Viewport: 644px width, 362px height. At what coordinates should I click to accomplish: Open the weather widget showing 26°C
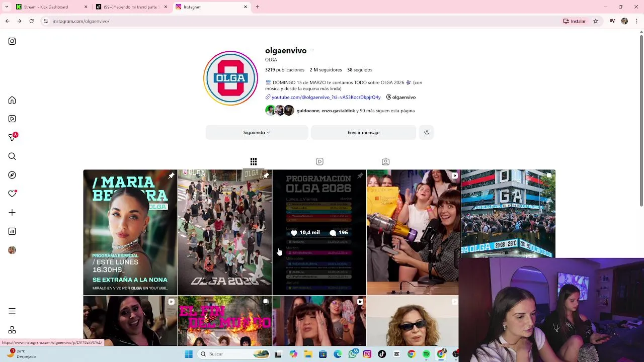pyautogui.click(x=22, y=354)
